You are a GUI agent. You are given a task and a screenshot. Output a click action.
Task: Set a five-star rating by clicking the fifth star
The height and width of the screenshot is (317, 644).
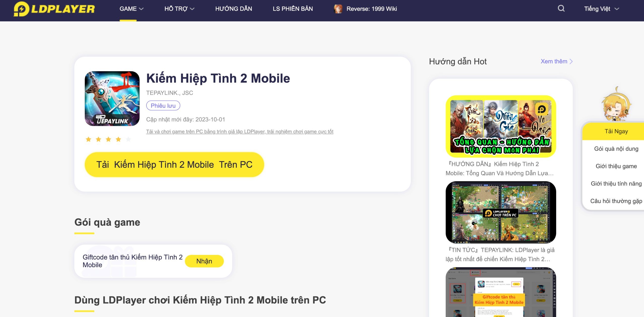tap(128, 139)
